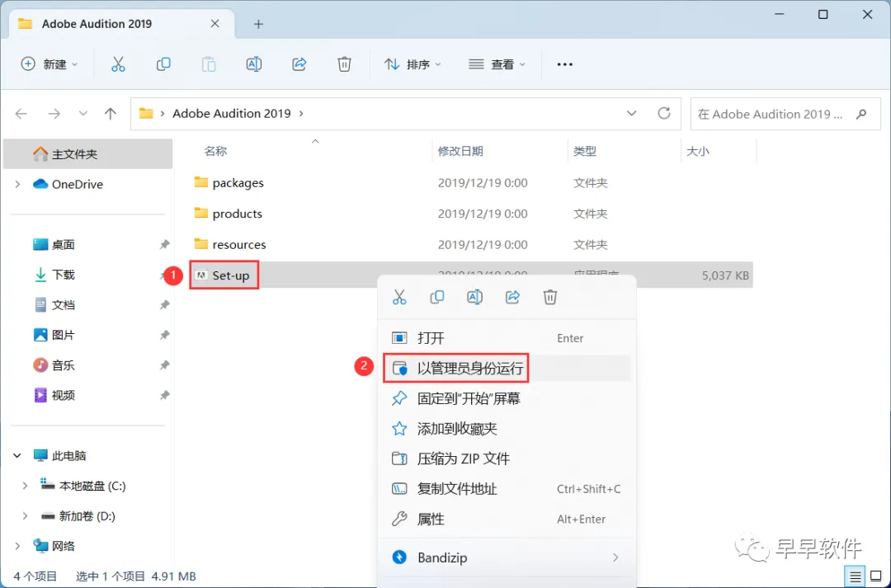Choose 以管理员身份运行 in context menu
The width and height of the screenshot is (891, 588).
507,368
